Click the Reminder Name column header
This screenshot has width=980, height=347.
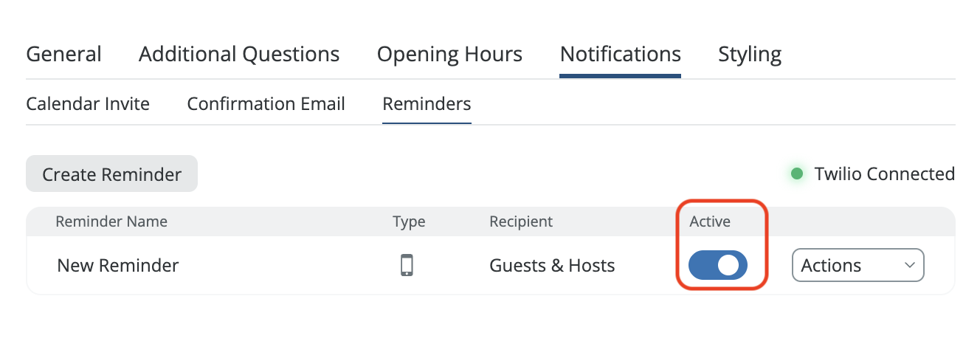111,221
